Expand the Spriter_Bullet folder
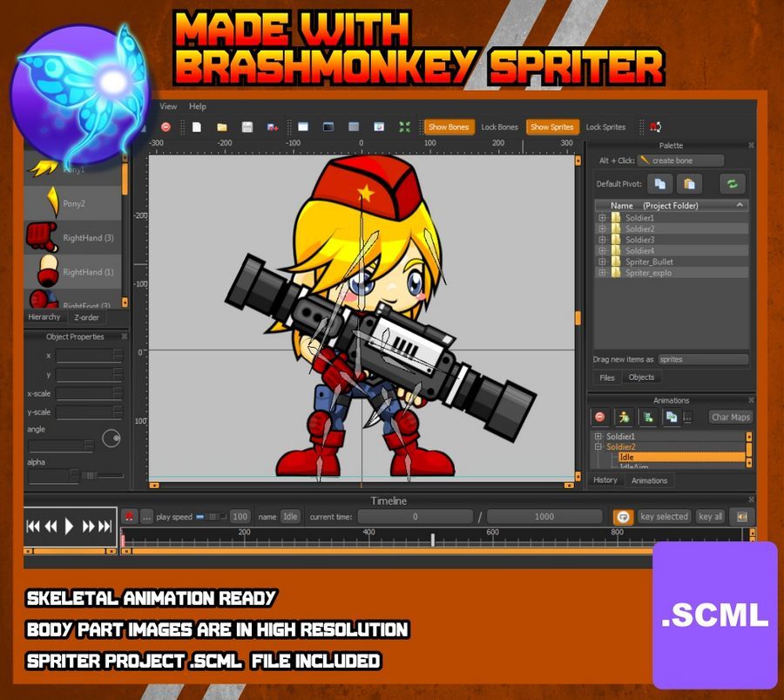This screenshot has width=784, height=700. (602, 262)
